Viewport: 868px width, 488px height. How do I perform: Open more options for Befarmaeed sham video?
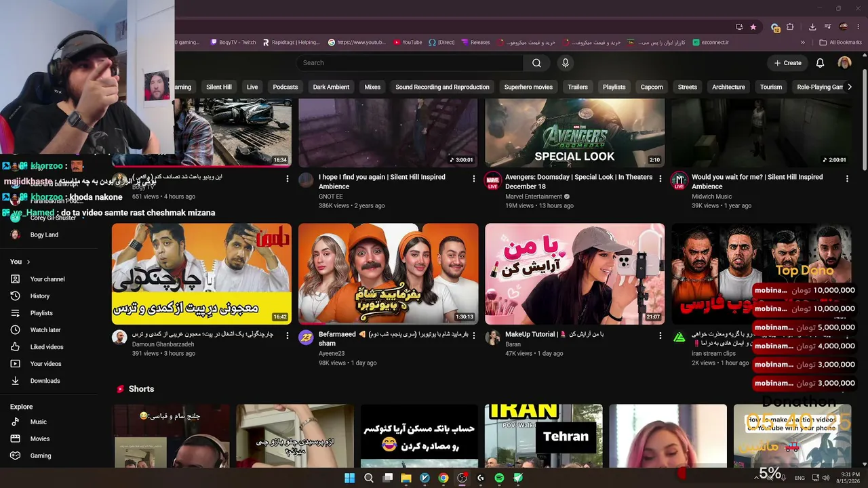click(474, 335)
